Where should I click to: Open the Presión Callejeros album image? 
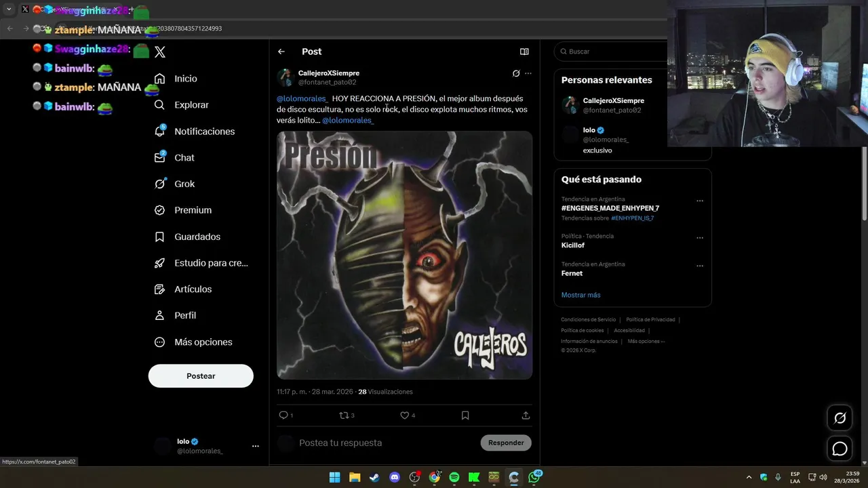tap(404, 255)
